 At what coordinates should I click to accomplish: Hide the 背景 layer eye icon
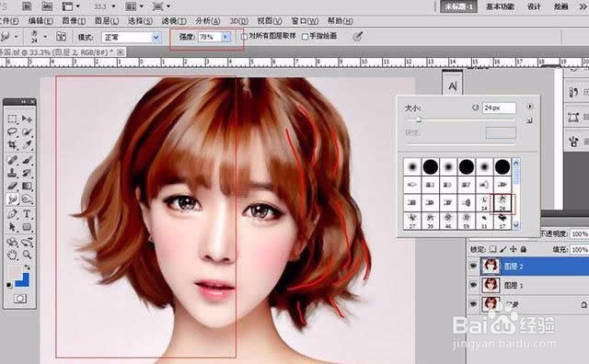point(473,303)
